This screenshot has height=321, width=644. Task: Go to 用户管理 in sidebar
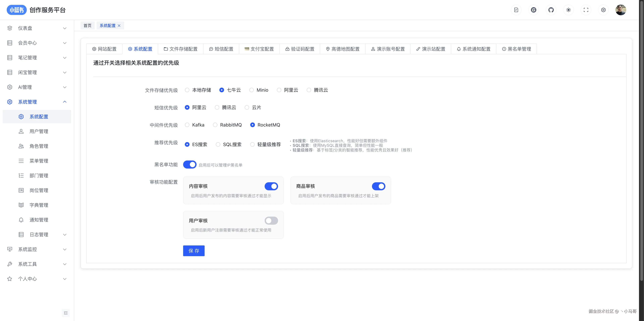(x=39, y=131)
